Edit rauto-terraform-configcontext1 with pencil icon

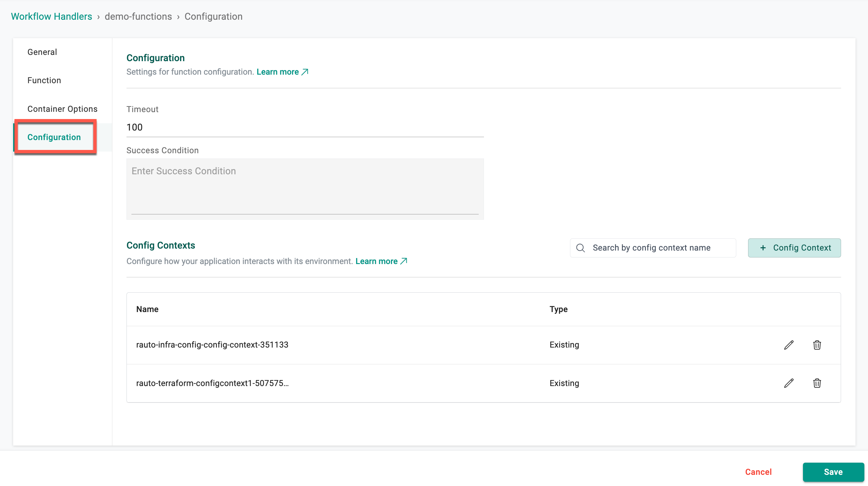(788, 383)
